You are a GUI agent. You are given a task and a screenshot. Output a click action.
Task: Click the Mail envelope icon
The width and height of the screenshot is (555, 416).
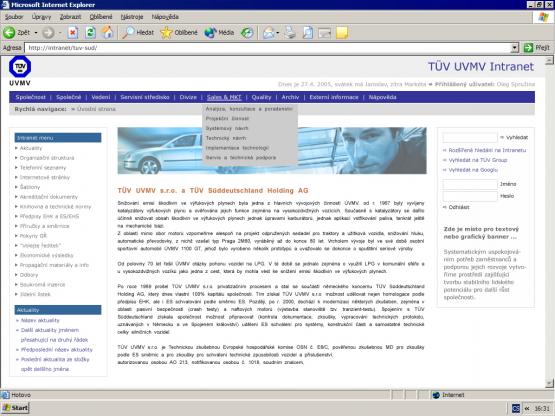pyautogui.click(x=269, y=33)
